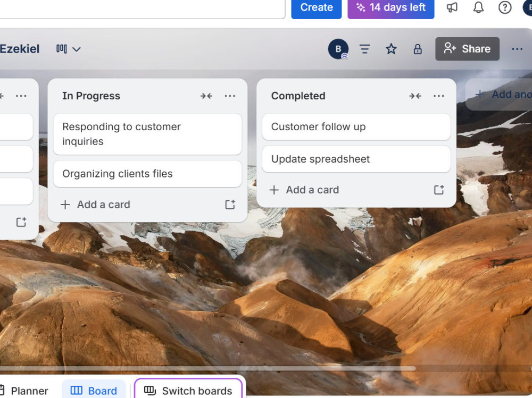
Task: Click Add another list
Action: click(499, 94)
